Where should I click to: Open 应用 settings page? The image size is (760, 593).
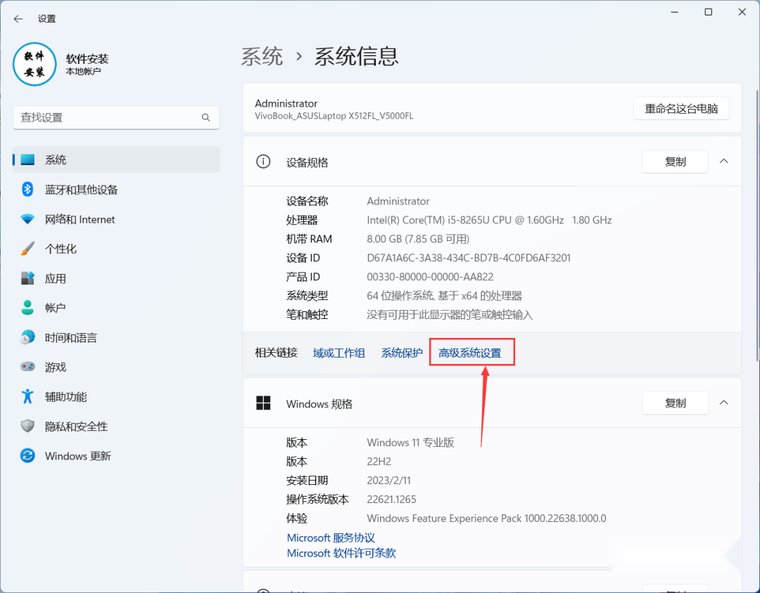coord(116,278)
